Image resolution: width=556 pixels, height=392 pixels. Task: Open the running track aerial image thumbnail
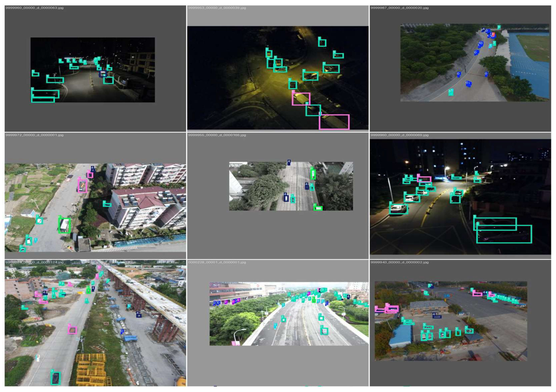(475, 63)
